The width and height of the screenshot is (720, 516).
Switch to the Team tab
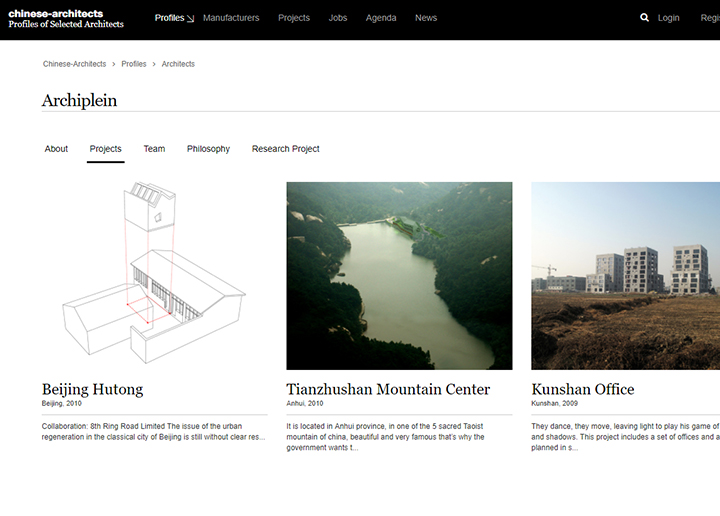coord(154,149)
